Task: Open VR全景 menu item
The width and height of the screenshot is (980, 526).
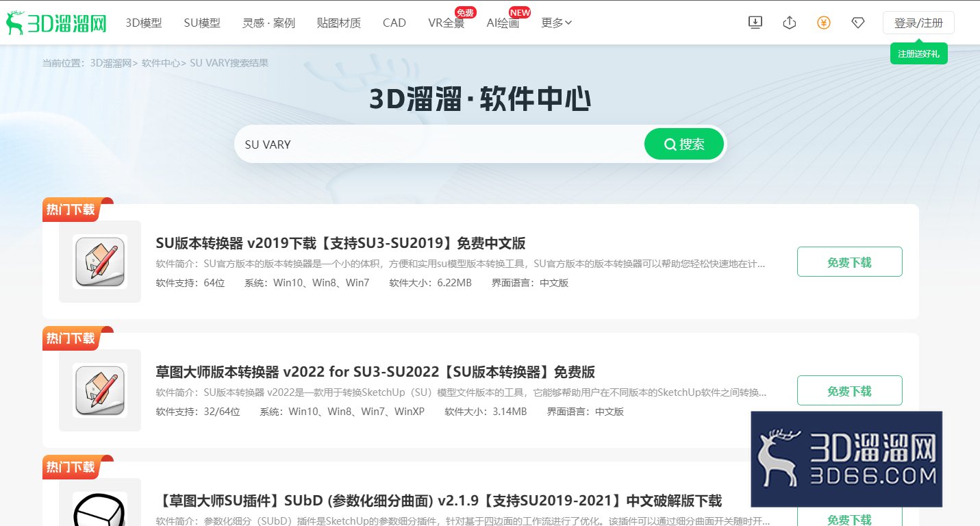Action: tap(446, 23)
